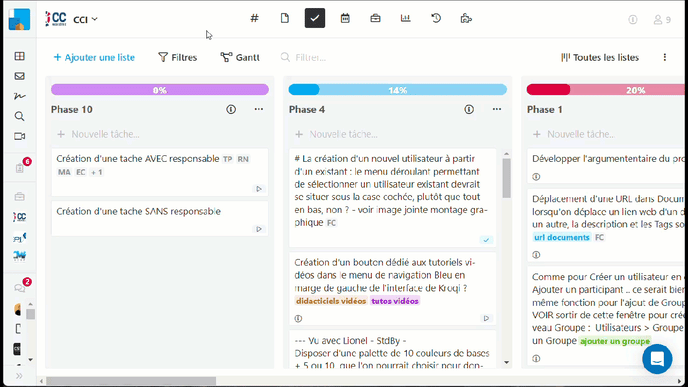Click the sidebar list scroll-down arrow
This screenshot has height=387, width=688.
(30, 360)
